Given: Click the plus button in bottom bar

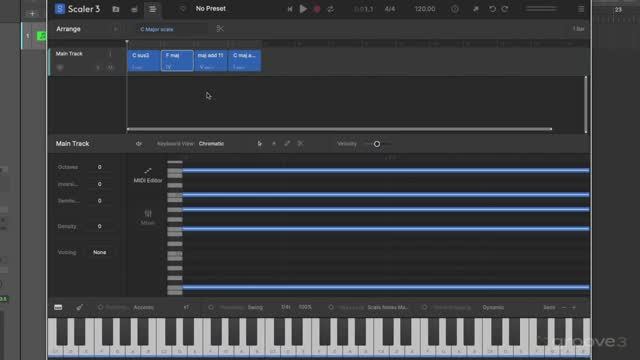Looking at the screenshot, I should point(573,307).
